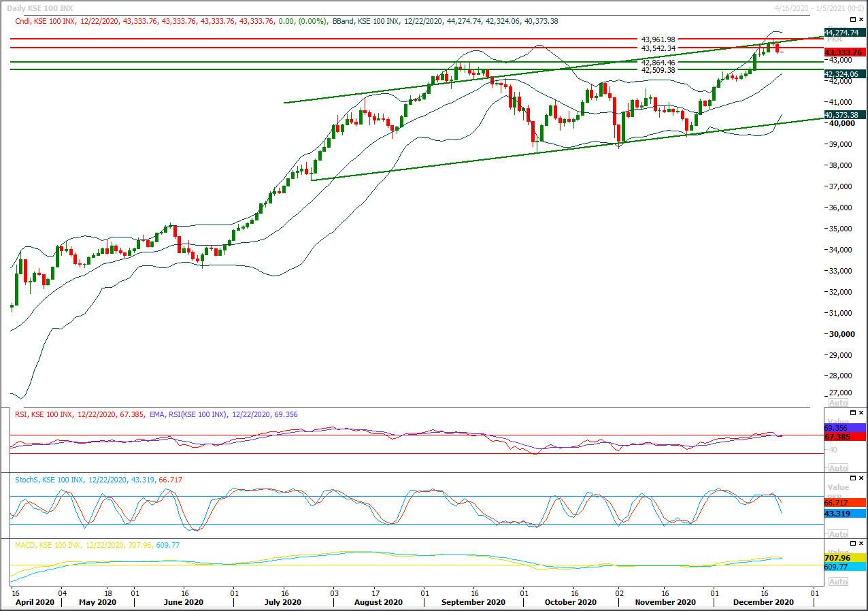Screen dimensions: 868x611
Task: Close the RSI indicator pane
Action: (x=862, y=412)
